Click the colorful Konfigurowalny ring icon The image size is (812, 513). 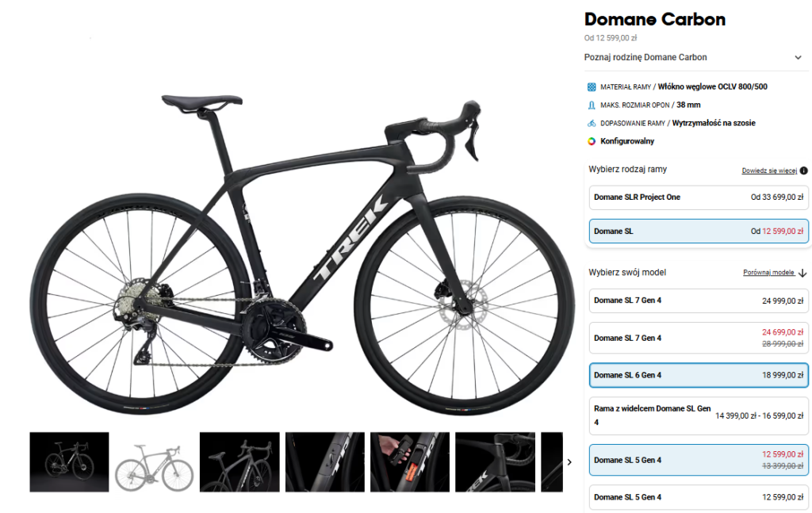pos(592,141)
